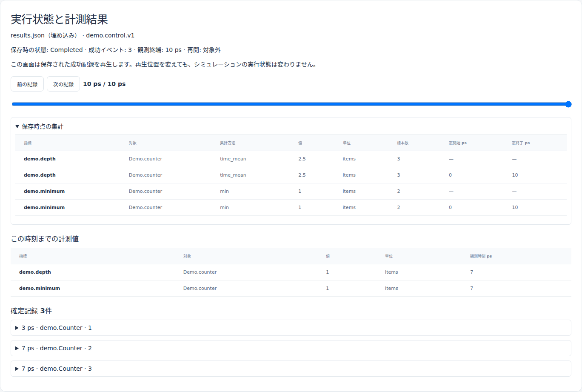Click demo.depth in the この時刻までの計測値 table
The image size is (582, 392).
point(35,272)
